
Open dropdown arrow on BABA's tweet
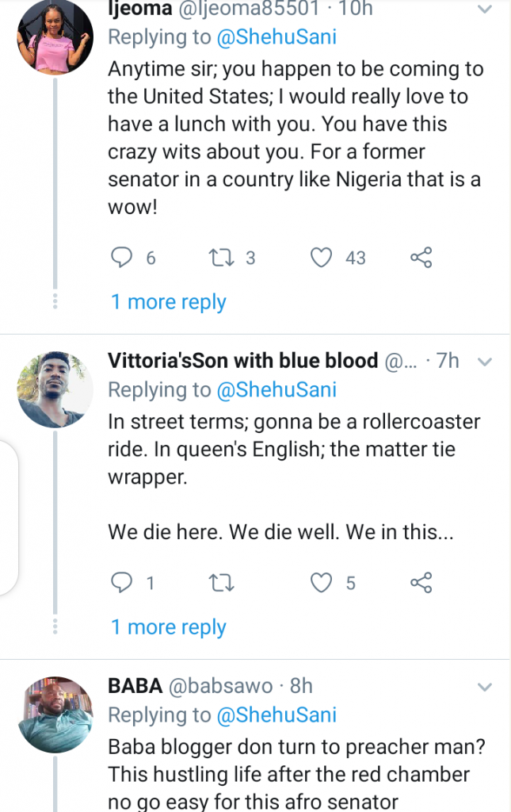(x=485, y=685)
